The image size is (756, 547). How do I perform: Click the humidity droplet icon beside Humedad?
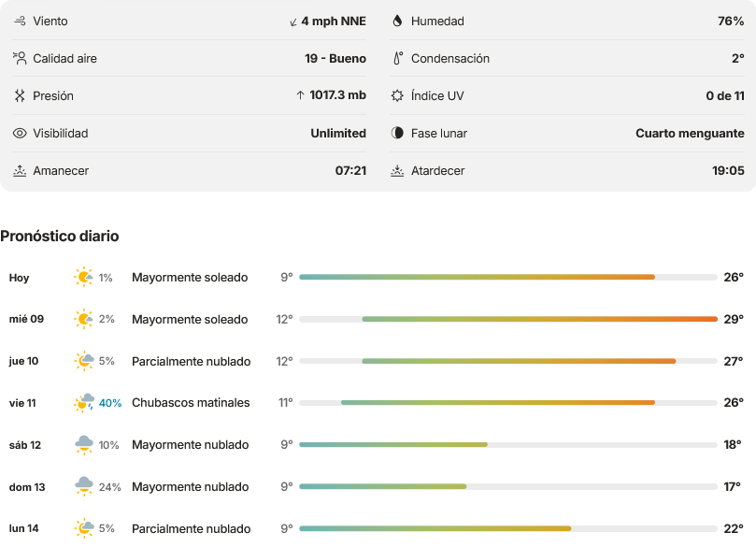coord(397,21)
